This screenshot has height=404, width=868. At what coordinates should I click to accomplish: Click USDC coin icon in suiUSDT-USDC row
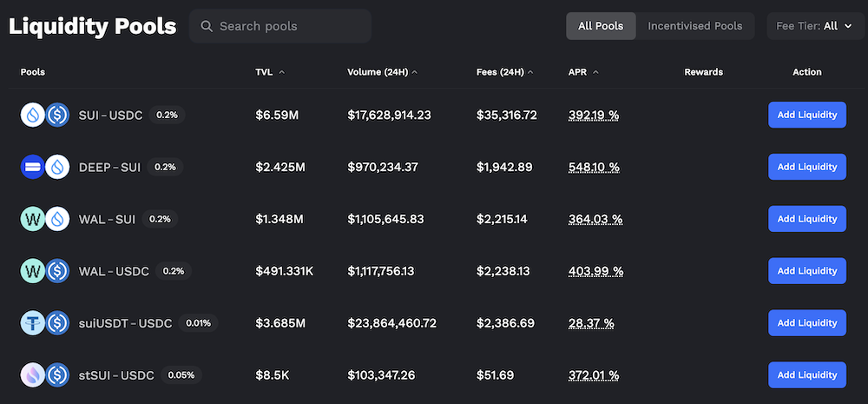(57, 322)
